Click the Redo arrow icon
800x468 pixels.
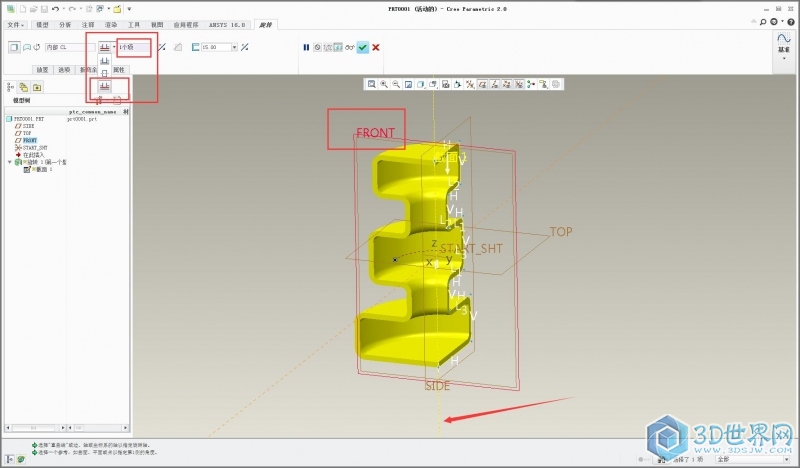click(72, 9)
